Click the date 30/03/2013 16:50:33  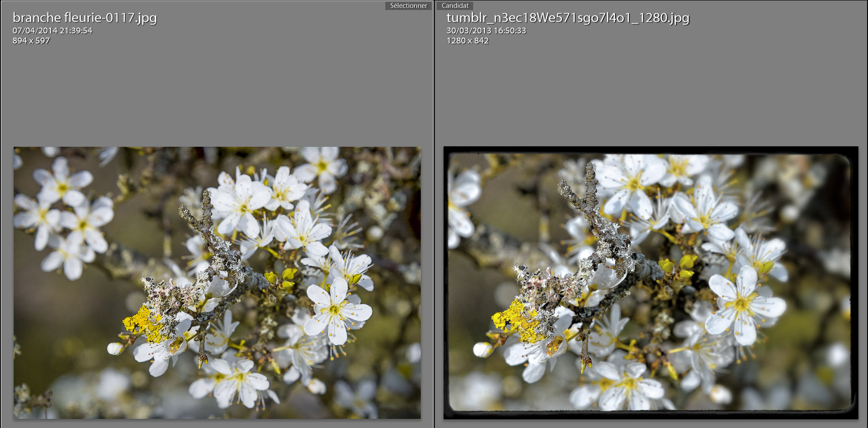pos(486,31)
